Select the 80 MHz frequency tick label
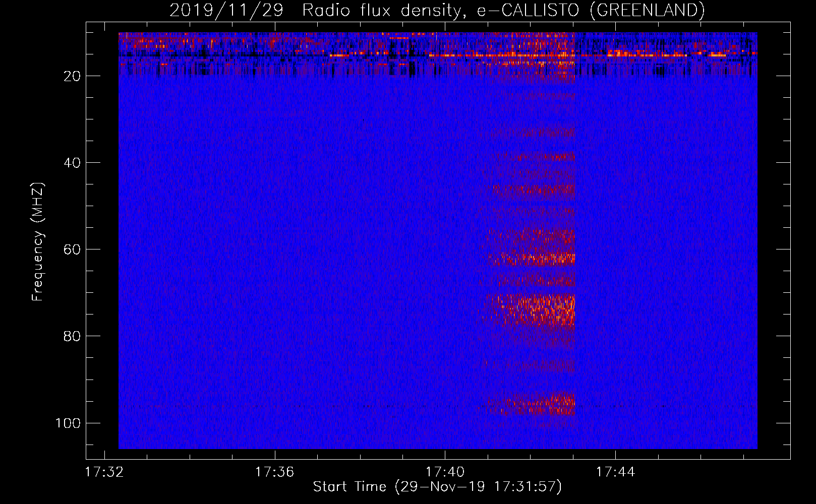Viewport: 816px width, 504px height. 72,336
